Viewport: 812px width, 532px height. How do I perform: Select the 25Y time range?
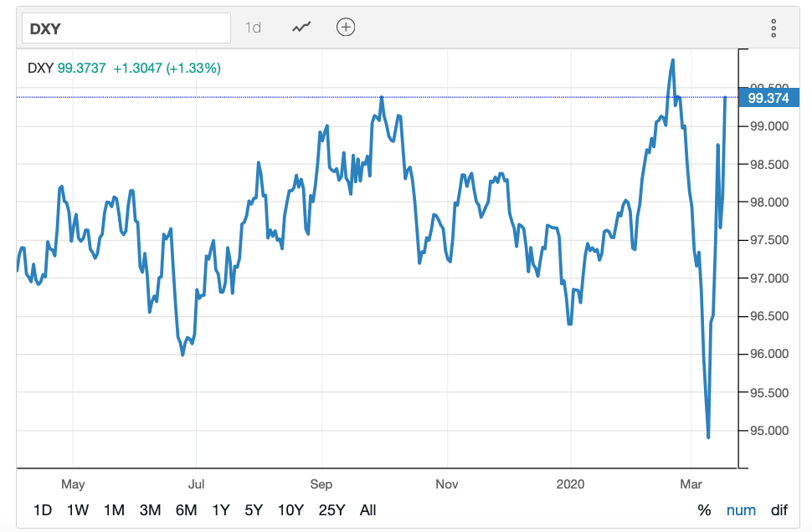click(x=331, y=510)
